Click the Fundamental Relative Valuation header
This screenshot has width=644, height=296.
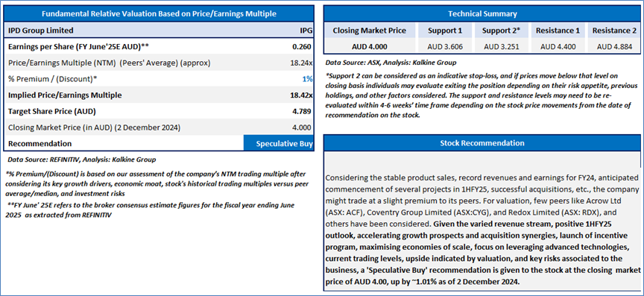(159, 13)
